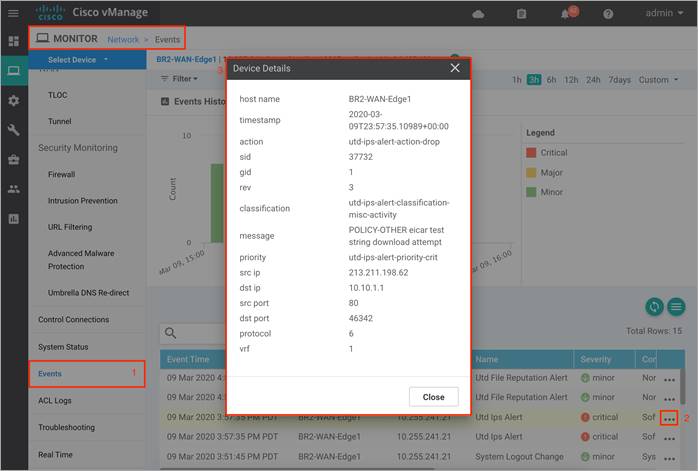Screen dimensions: 698x471
Task: Open more actions for second Utd File Reputation Alert
Action: click(669, 399)
